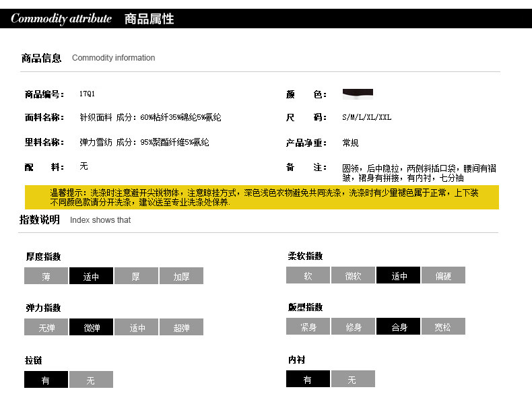Click the black color swatch beside 颜色
The height and width of the screenshot is (404, 532).
coord(358,94)
